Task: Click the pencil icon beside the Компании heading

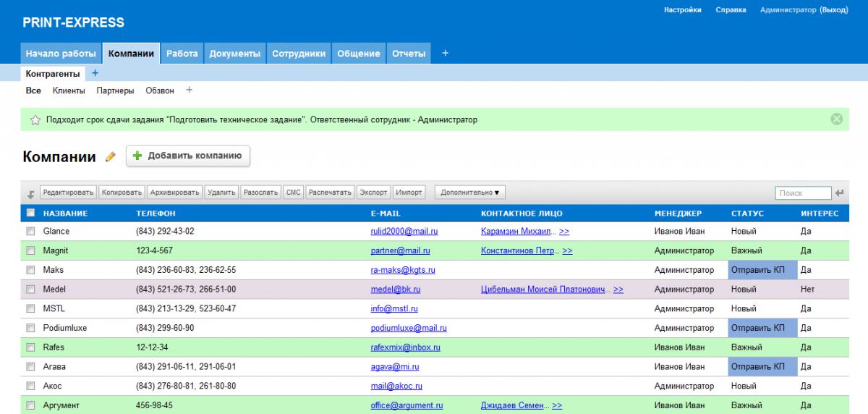Action: click(111, 156)
